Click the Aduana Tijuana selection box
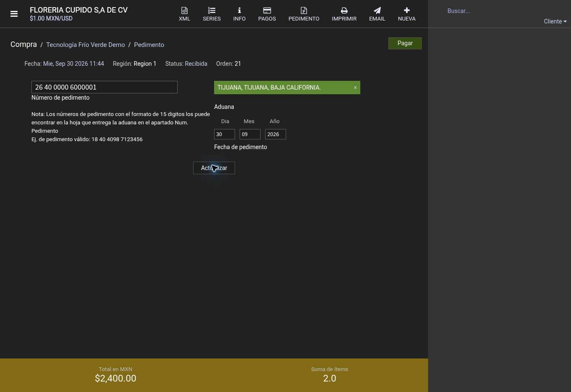 coord(287,88)
